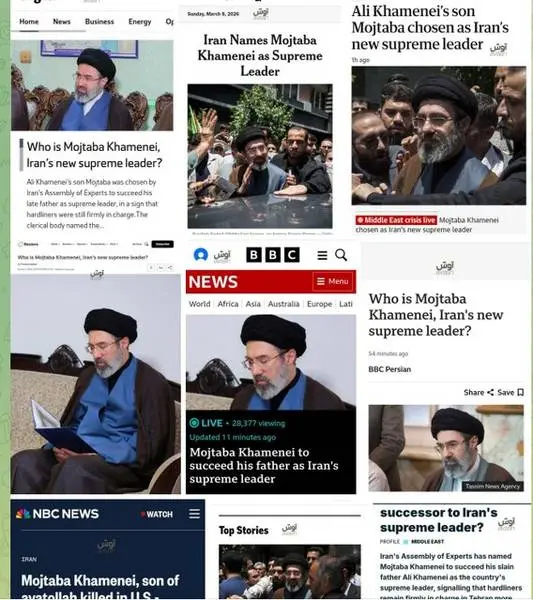Click the black Subscribe button on Reuters header
This screenshot has width=533, height=600.
tap(163, 244)
